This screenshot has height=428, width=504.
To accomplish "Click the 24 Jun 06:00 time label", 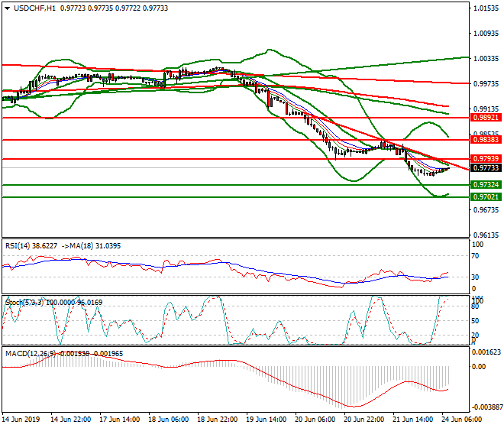I will [461, 420].
